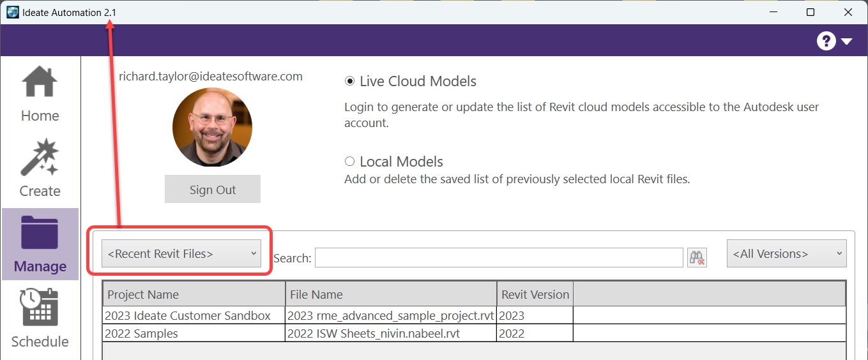This screenshot has height=360, width=868.
Task: Maximize the Ideate Automation window
Action: [811, 12]
